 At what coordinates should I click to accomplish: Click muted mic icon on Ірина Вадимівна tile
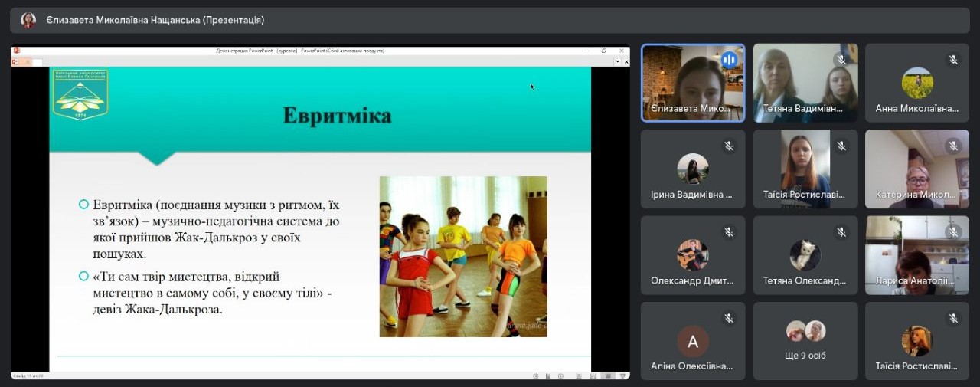729,146
